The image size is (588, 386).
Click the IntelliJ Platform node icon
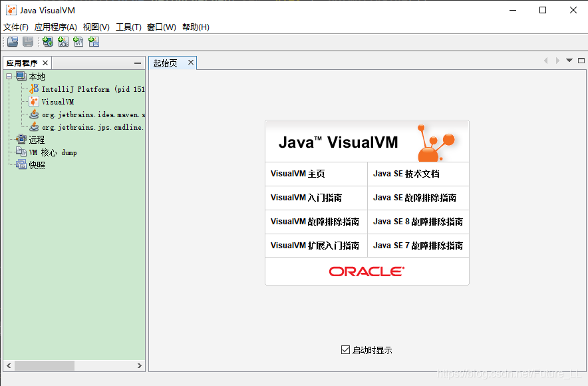pyautogui.click(x=34, y=89)
